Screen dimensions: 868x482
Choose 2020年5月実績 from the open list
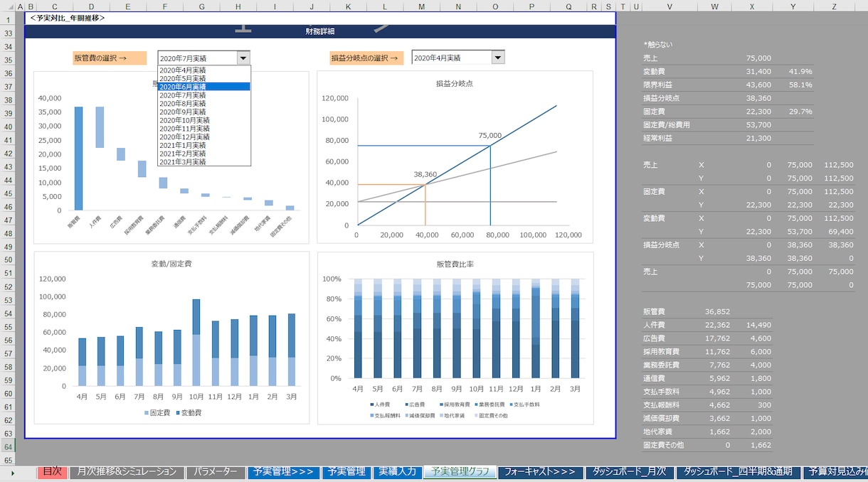point(204,78)
